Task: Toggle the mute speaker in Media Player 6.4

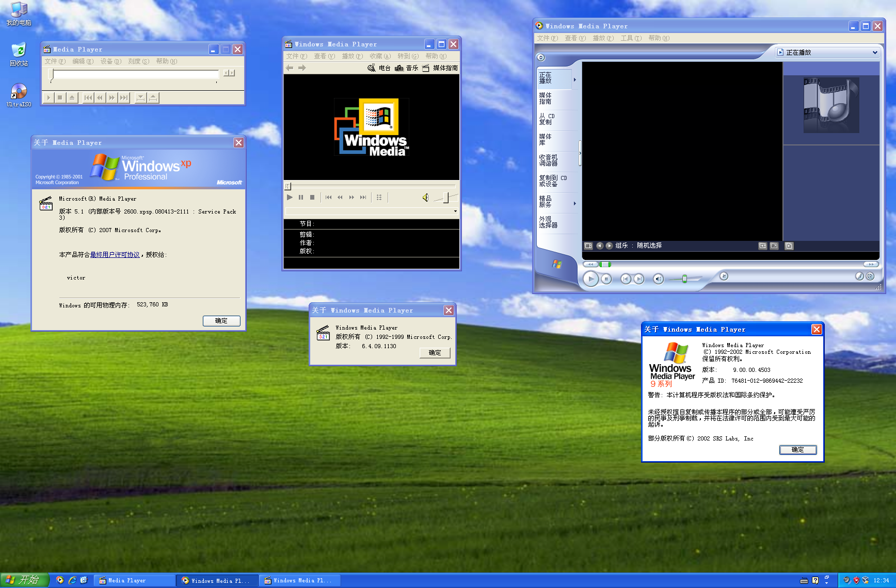Action: [x=426, y=198]
